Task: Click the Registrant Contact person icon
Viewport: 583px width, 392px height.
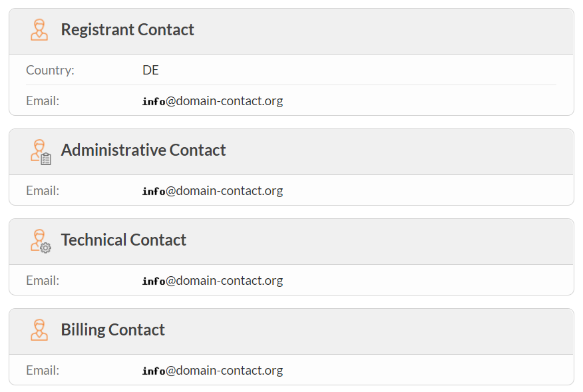Action: click(x=39, y=30)
